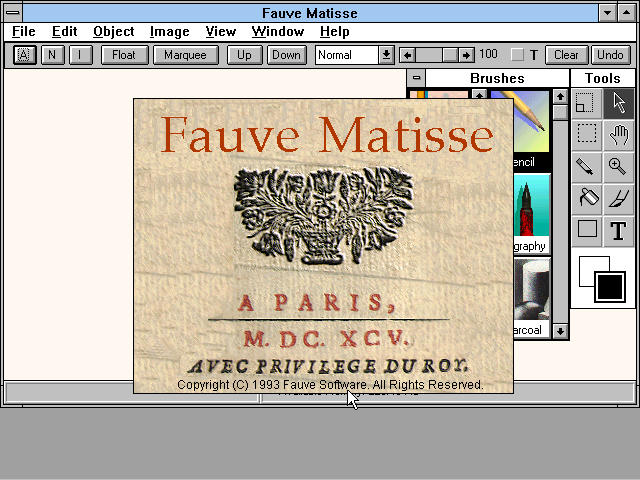640x480 pixels.
Task: Click the Marquee button
Action: click(x=186, y=55)
